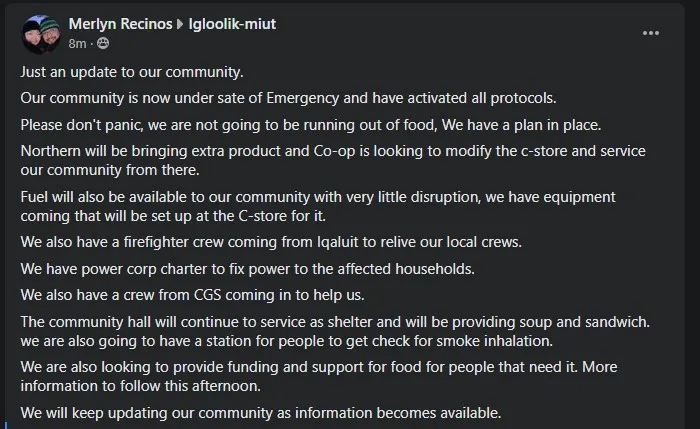Open the post options three-dot menu
This screenshot has height=429, width=700.
coord(650,33)
